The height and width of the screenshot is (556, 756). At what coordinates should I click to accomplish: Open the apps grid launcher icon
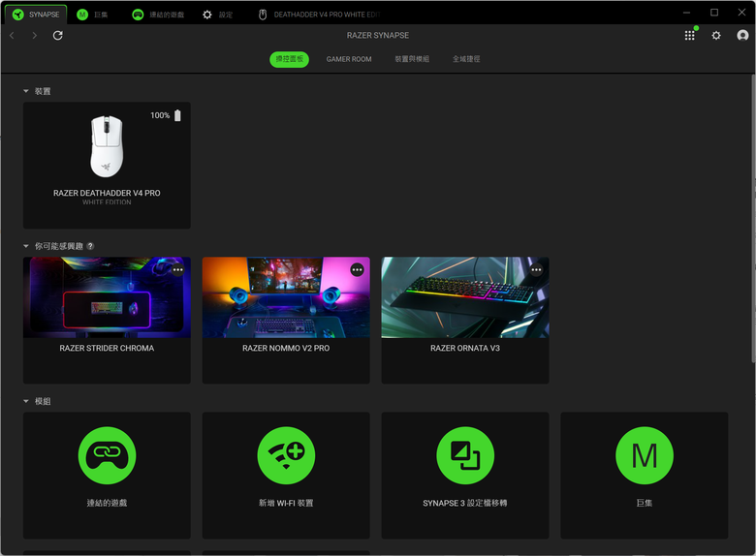tap(689, 35)
